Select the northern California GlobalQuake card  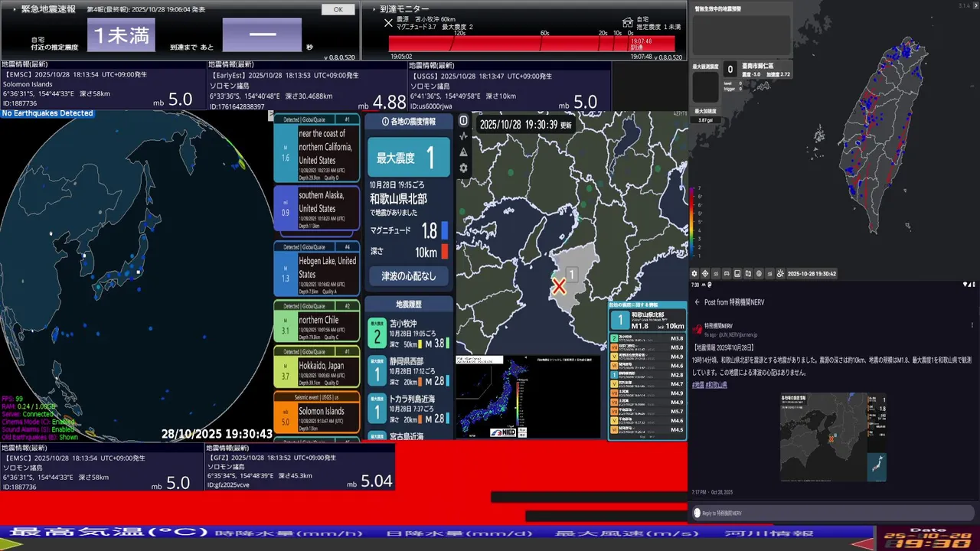(x=317, y=148)
